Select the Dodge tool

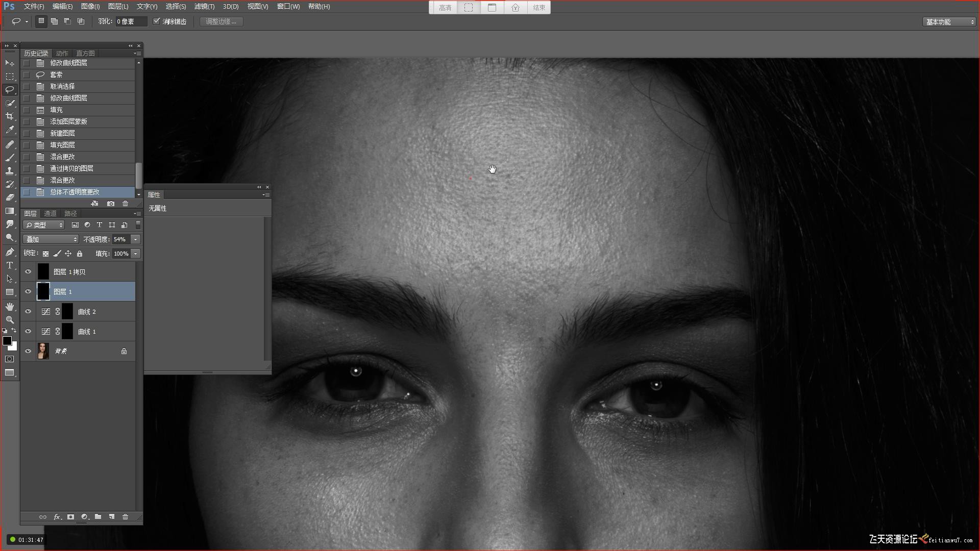pos(10,237)
